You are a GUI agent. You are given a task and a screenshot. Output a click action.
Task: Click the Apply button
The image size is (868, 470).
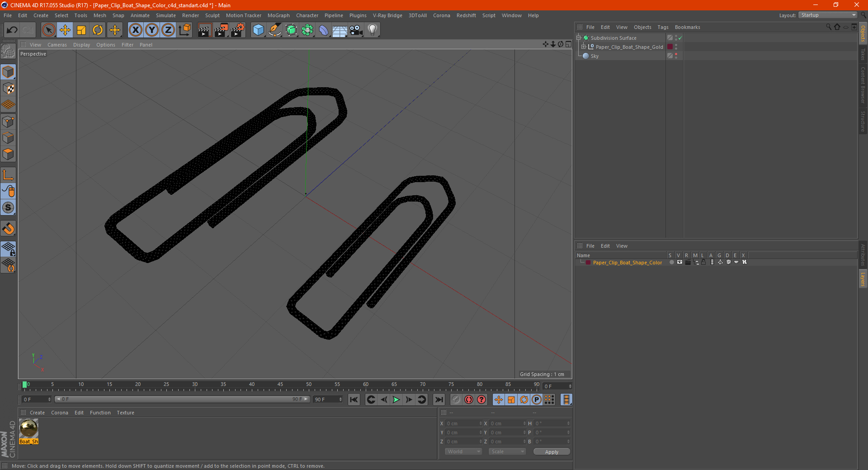(552, 452)
